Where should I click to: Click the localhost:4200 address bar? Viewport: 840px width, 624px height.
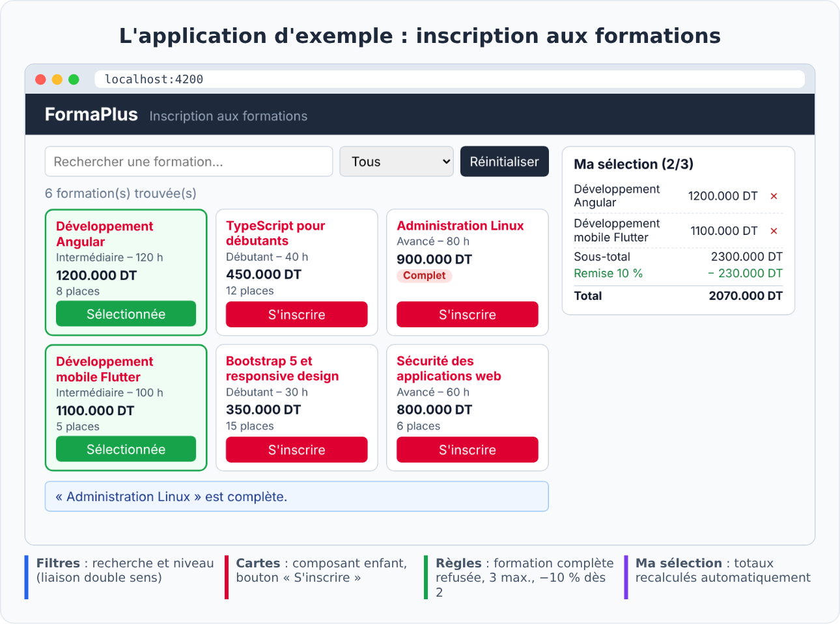(450, 79)
